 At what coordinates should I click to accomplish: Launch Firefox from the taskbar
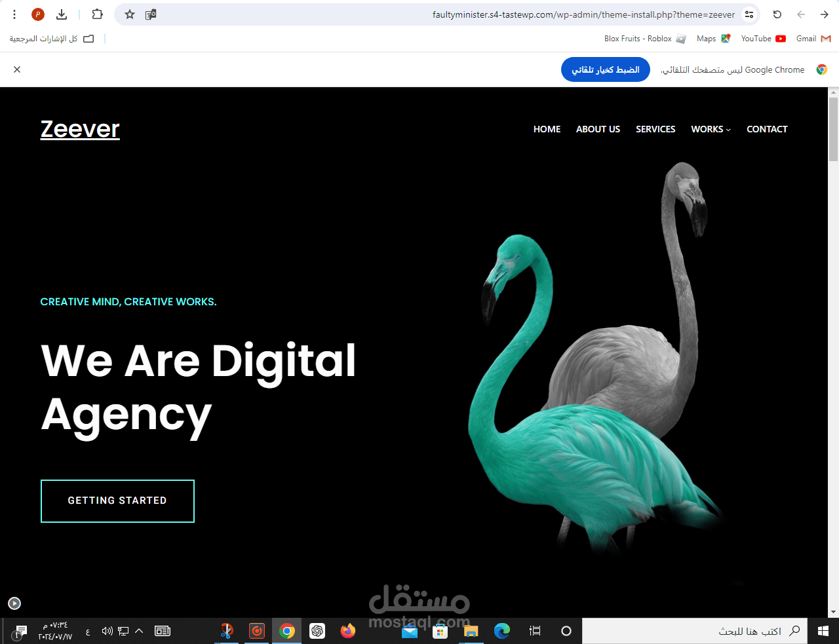click(x=347, y=631)
